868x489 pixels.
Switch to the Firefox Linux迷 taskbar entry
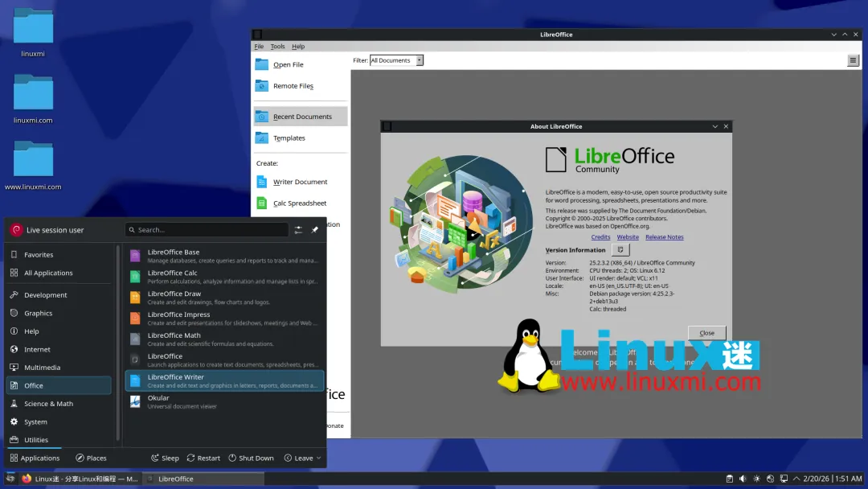[80, 479]
